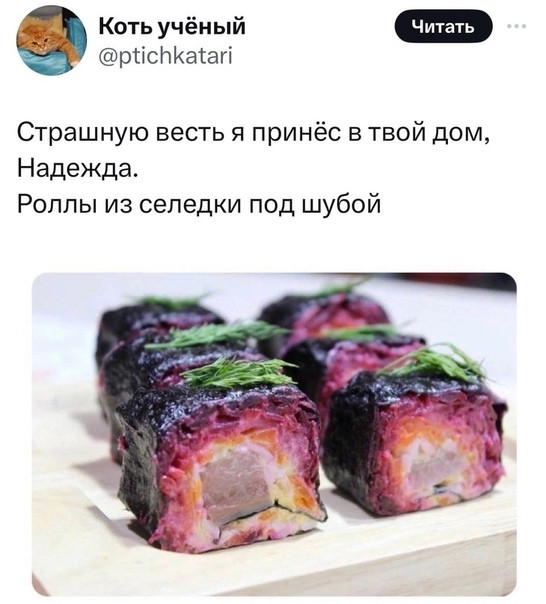Open the three-dot more options menu
This screenshot has width=546, height=604.
[517, 26]
